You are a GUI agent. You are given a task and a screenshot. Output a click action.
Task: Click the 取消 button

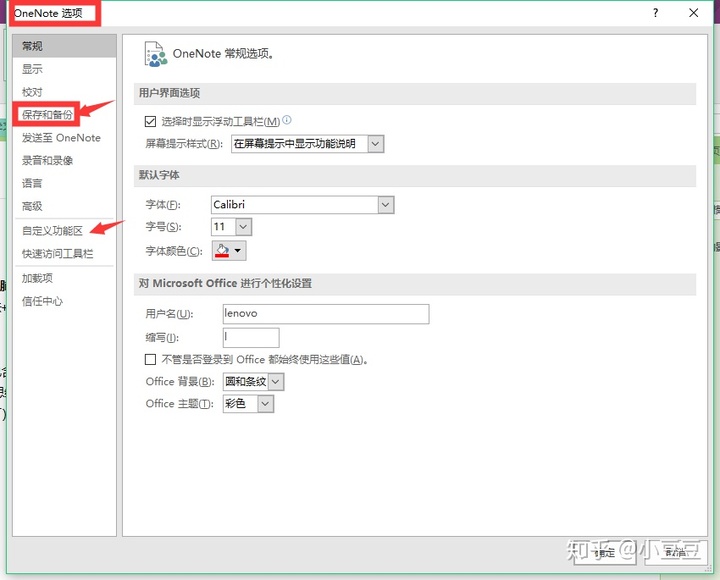click(675, 552)
